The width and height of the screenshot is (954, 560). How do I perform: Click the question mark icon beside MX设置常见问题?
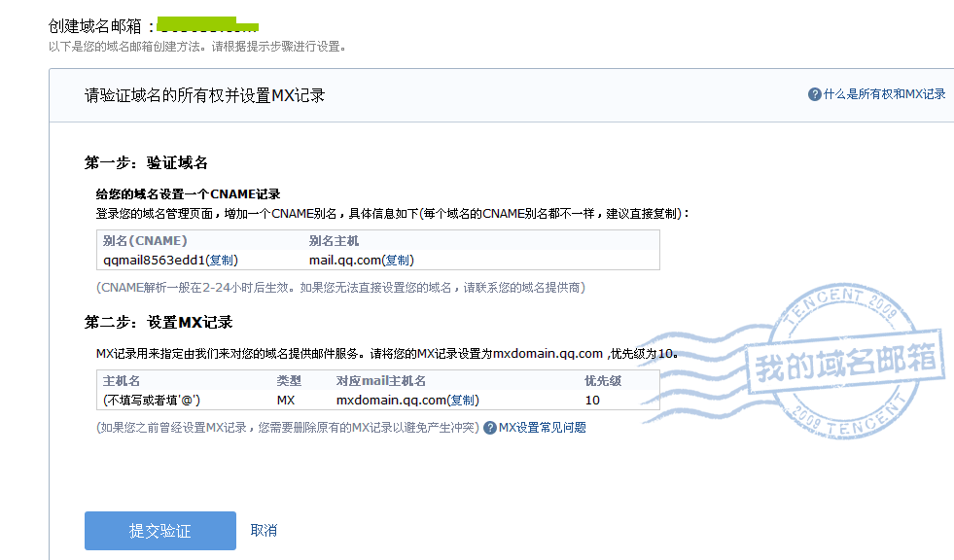click(x=490, y=428)
